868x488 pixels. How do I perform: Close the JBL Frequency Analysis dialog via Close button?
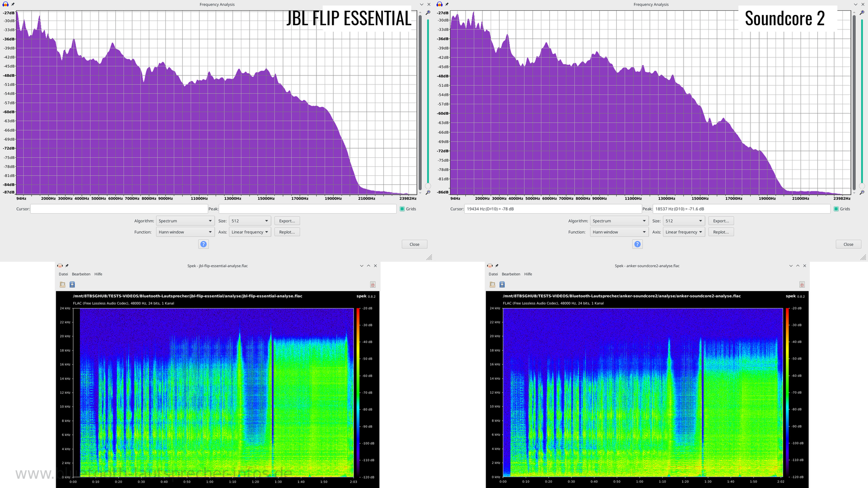click(x=415, y=244)
